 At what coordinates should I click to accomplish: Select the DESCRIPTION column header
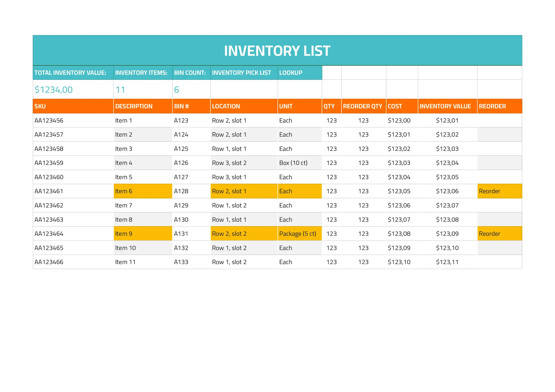pyautogui.click(x=134, y=106)
